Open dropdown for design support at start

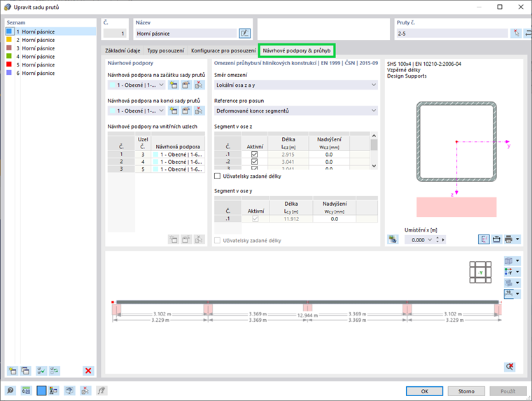tap(162, 85)
